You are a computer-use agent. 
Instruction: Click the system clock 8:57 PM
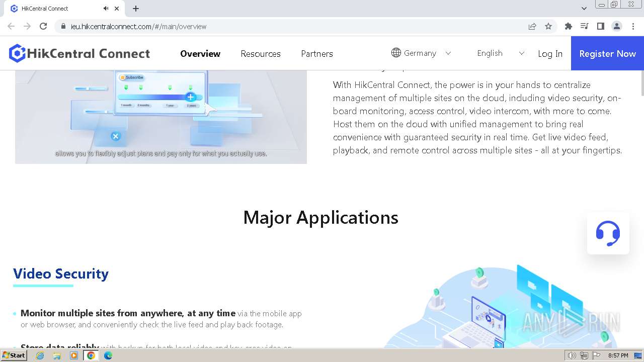point(618,355)
